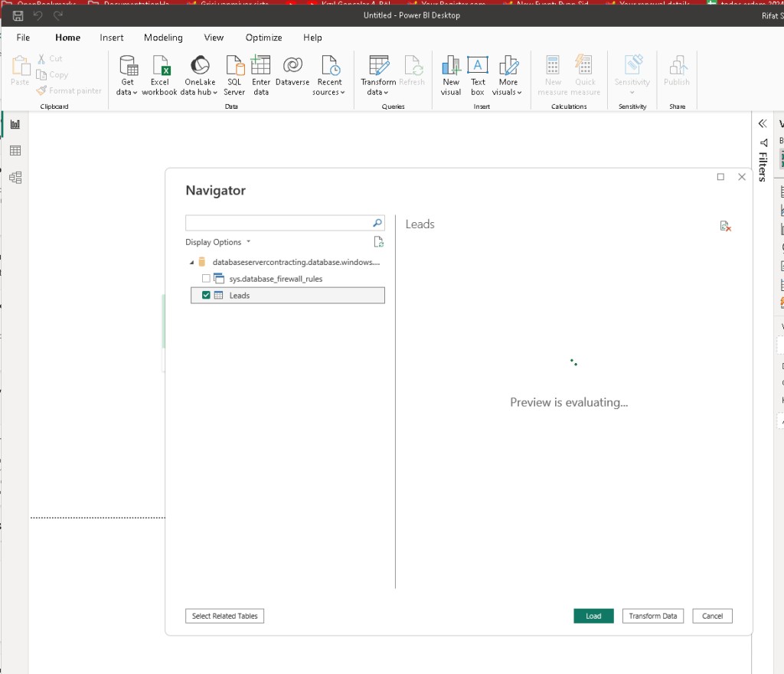Cancel the Navigator dialog

coord(712,616)
